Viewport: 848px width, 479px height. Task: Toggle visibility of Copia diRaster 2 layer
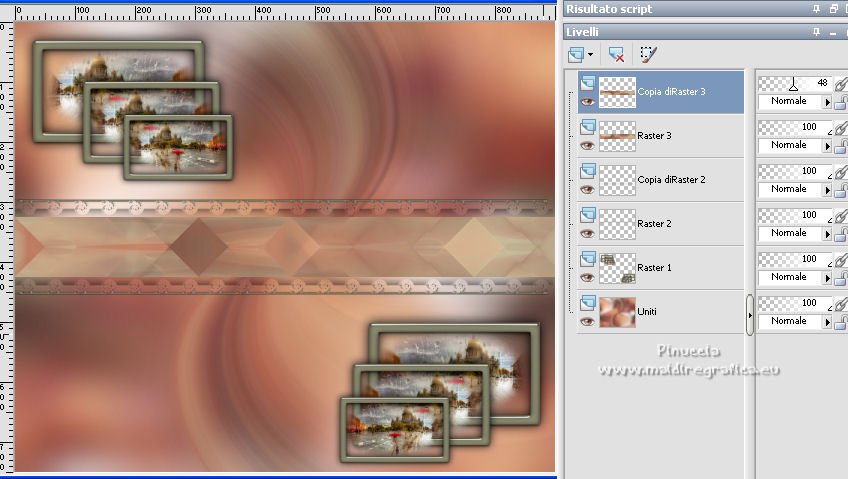587,190
